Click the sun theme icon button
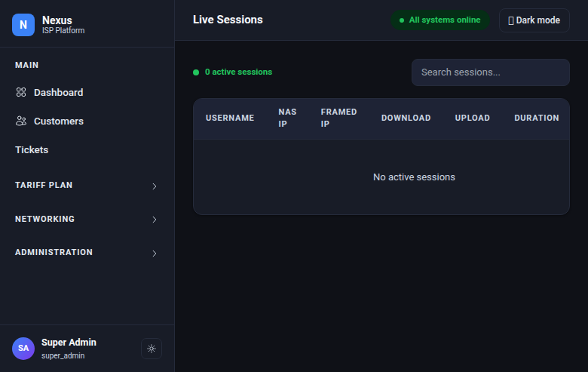Image resolution: width=588 pixels, height=372 pixels. [x=152, y=349]
